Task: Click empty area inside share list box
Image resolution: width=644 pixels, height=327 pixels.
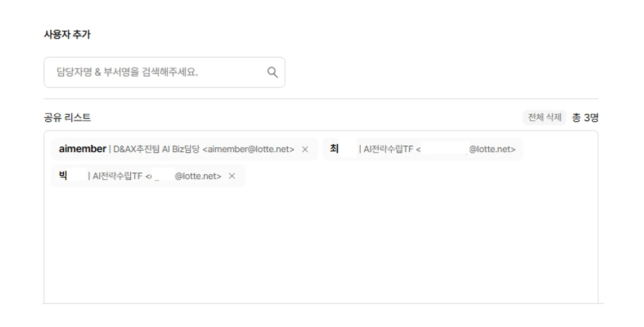Action: tap(320, 245)
